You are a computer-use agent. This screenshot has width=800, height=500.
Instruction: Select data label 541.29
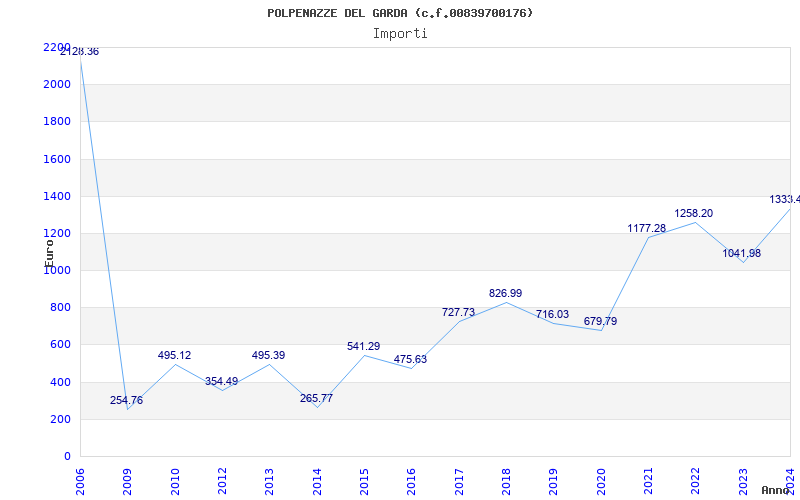pyautogui.click(x=363, y=347)
